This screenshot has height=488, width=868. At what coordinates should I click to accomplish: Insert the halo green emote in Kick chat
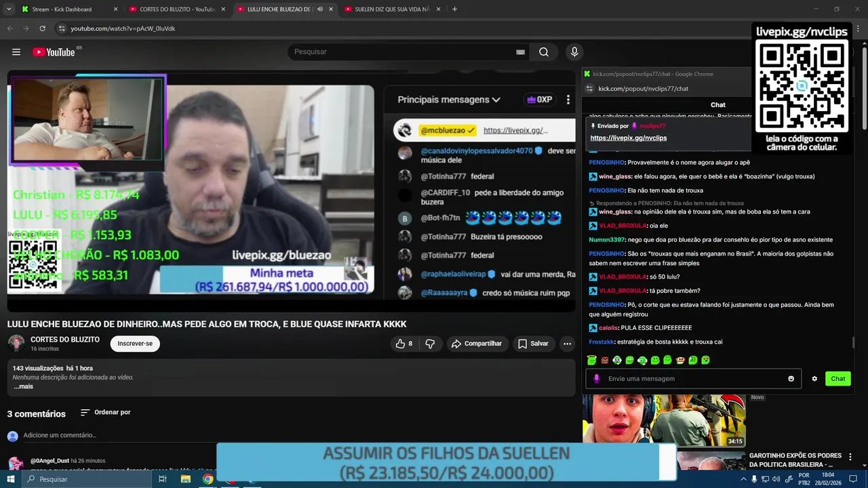coord(592,360)
